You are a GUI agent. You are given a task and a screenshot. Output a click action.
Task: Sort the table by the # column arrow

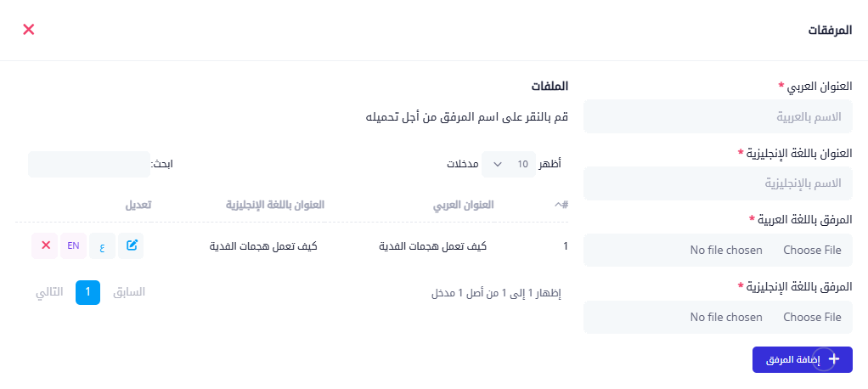click(561, 205)
